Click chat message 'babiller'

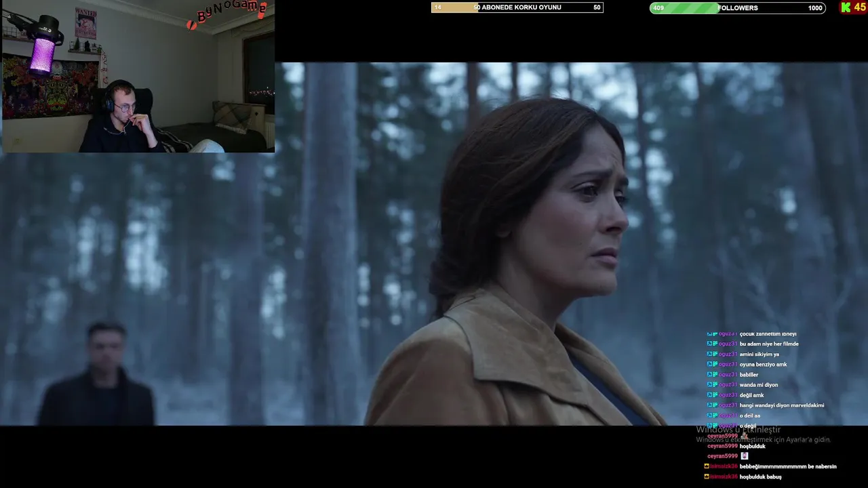[749, 374]
